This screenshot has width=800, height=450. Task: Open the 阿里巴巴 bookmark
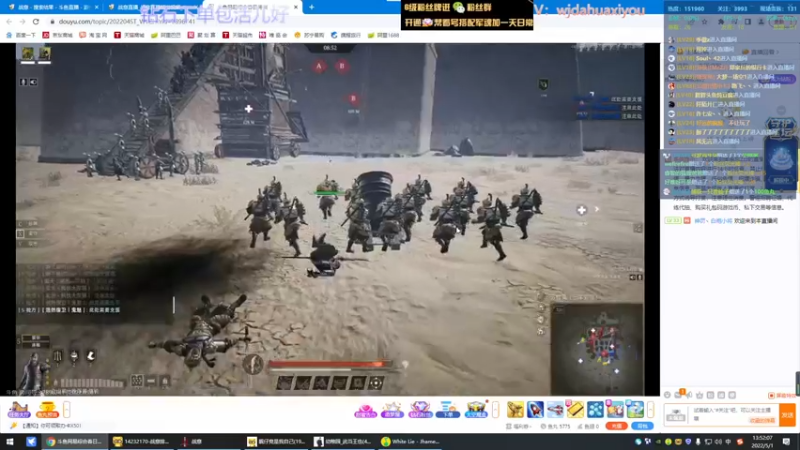166,35
